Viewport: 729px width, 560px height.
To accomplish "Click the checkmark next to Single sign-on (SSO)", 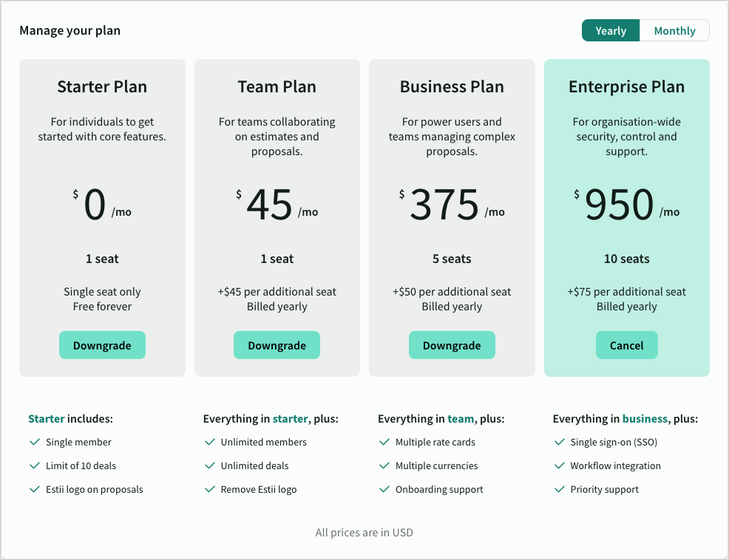I will click(x=560, y=442).
